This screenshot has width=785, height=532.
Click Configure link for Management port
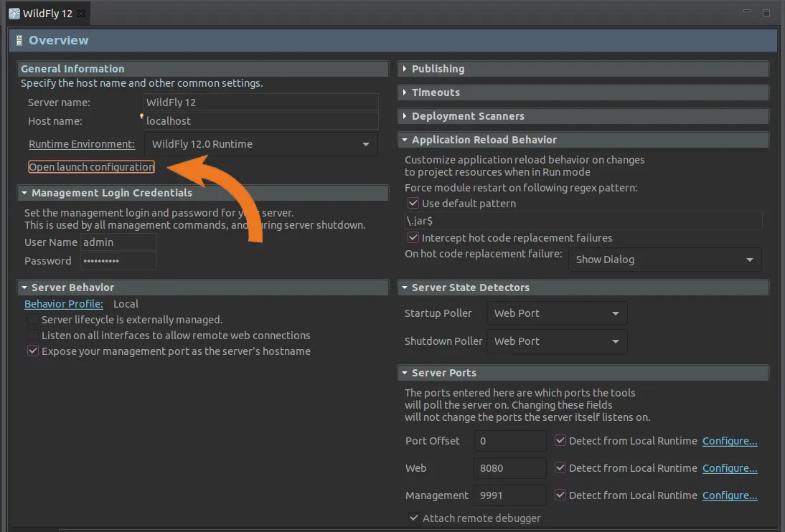[x=730, y=495]
